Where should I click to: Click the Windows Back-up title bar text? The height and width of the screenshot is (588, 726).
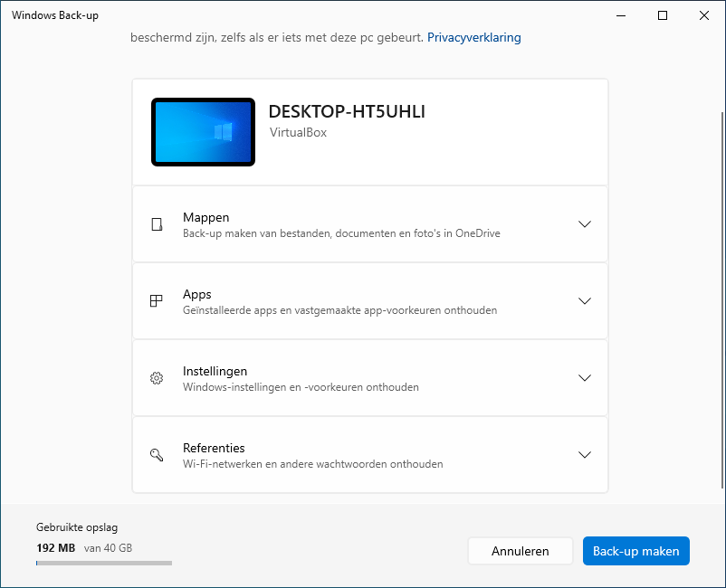(55, 15)
